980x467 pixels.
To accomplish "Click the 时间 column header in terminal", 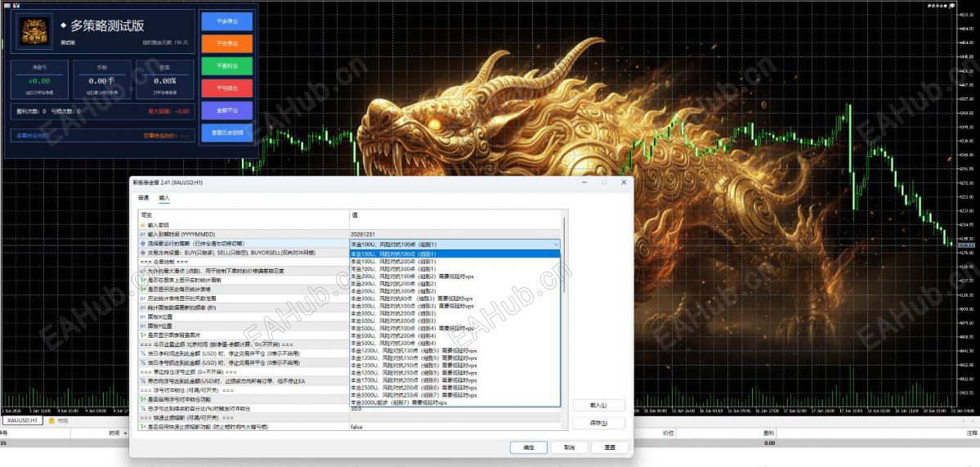I will pyautogui.click(x=114, y=433).
